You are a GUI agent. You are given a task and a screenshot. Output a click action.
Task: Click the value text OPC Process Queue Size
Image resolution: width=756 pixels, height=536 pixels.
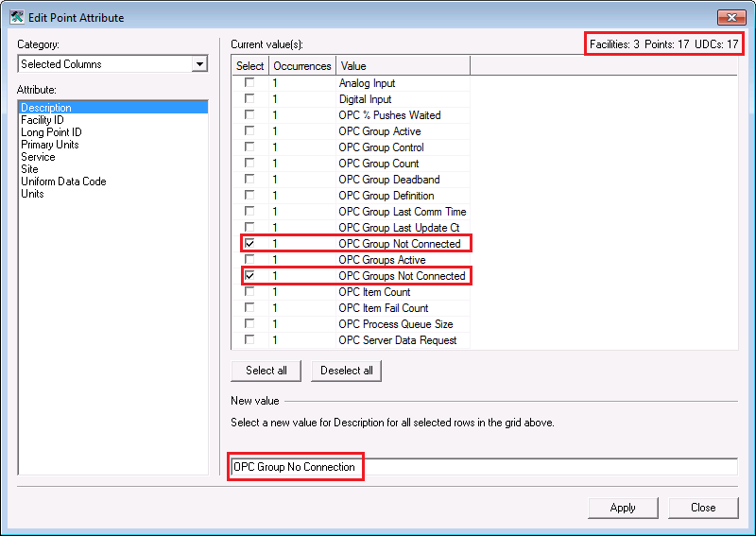(396, 324)
